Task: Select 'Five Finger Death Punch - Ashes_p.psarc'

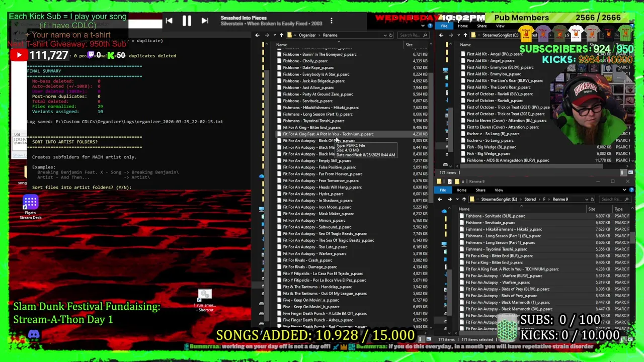Action: 352,320
